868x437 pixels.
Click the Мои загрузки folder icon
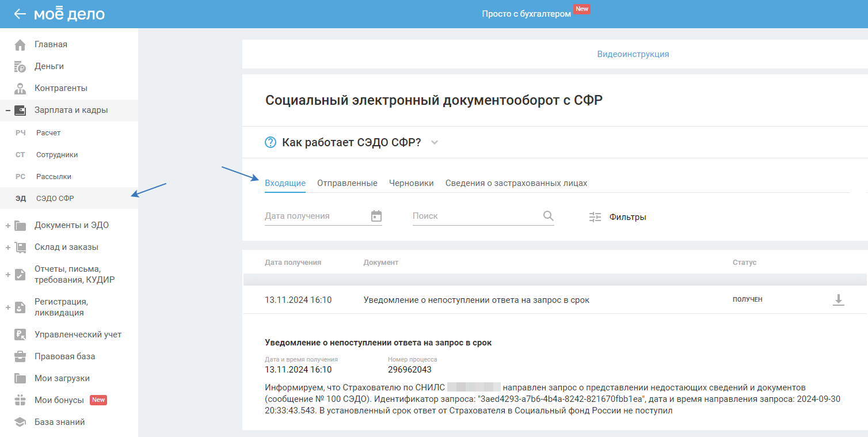[20, 378]
